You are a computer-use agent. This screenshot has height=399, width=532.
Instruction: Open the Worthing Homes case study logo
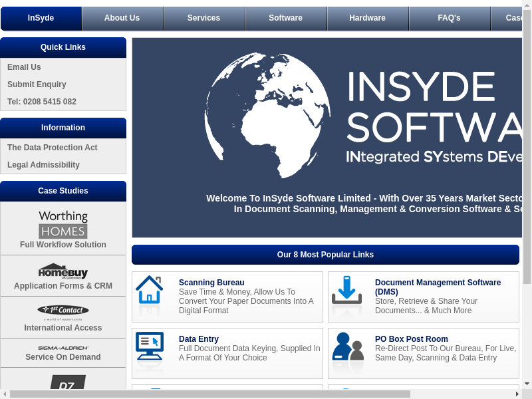click(x=63, y=224)
